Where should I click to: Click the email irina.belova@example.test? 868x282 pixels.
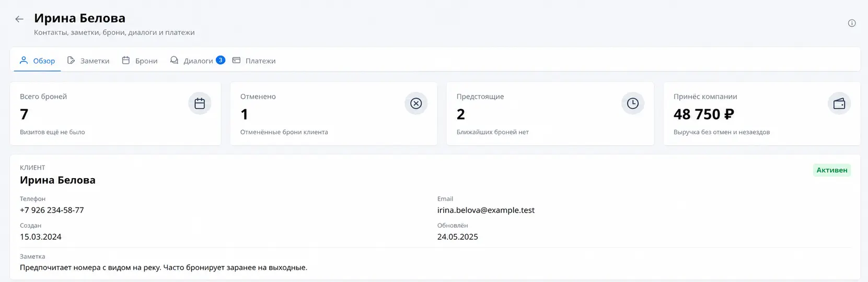pos(486,210)
